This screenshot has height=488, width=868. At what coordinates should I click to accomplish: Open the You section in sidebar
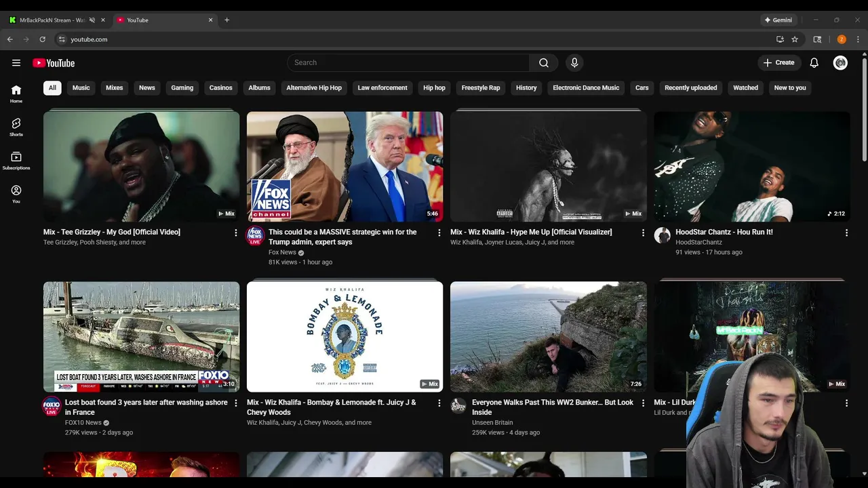coord(16,194)
